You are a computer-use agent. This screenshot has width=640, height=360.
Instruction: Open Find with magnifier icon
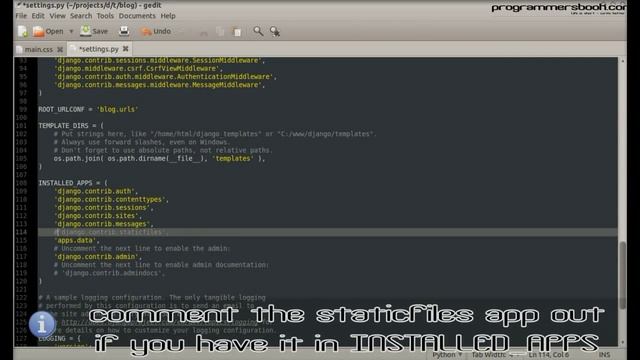point(258,31)
